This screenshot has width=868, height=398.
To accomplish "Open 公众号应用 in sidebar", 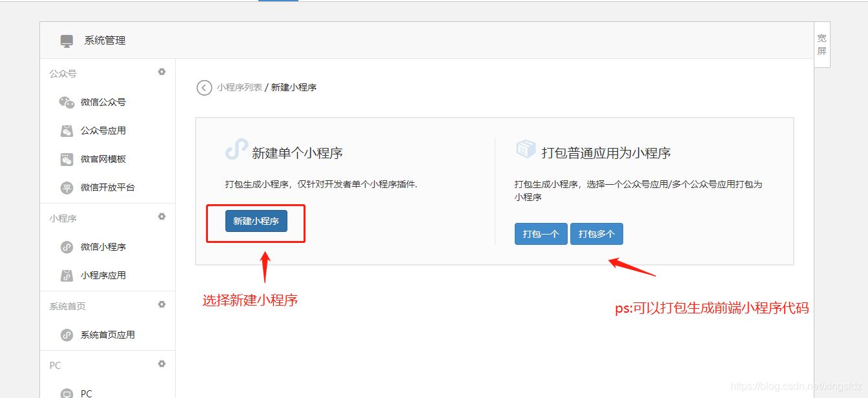I will 103,131.
